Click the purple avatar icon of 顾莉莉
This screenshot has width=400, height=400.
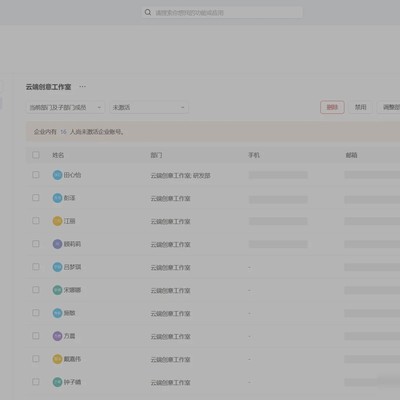pyautogui.click(x=57, y=244)
